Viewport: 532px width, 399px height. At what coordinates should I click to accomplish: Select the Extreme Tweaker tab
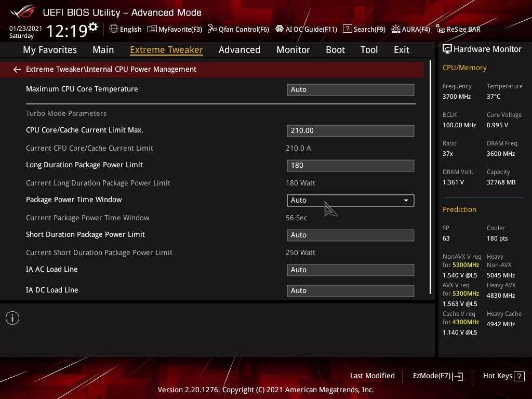(167, 50)
